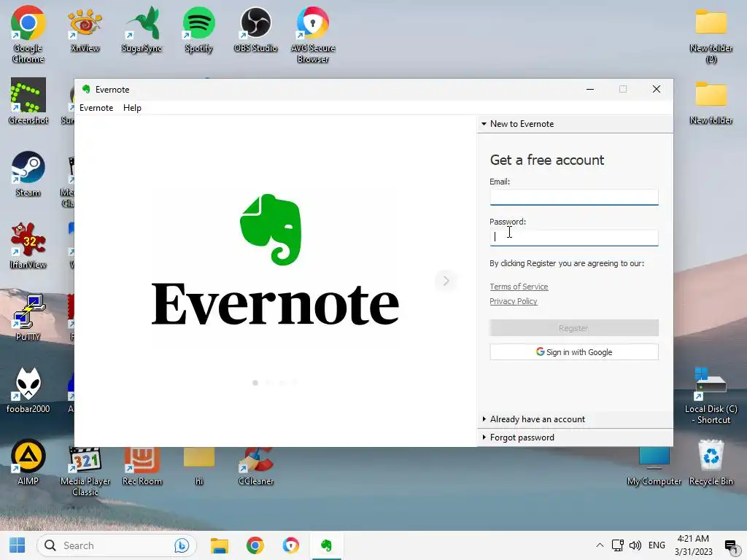Close the Evernote window
The image size is (747, 560).
coord(657,89)
